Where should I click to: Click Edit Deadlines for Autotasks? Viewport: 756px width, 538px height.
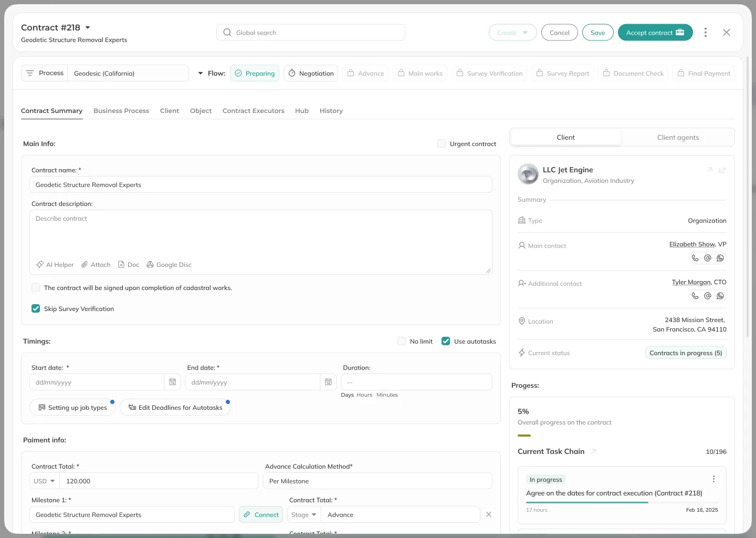tap(175, 408)
